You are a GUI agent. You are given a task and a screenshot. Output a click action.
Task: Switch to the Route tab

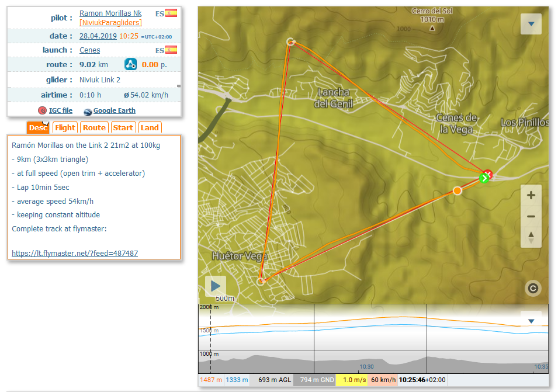coord(94,128)
